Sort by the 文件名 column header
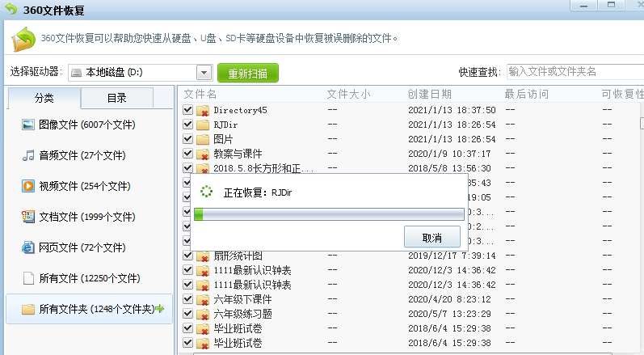 200,94
